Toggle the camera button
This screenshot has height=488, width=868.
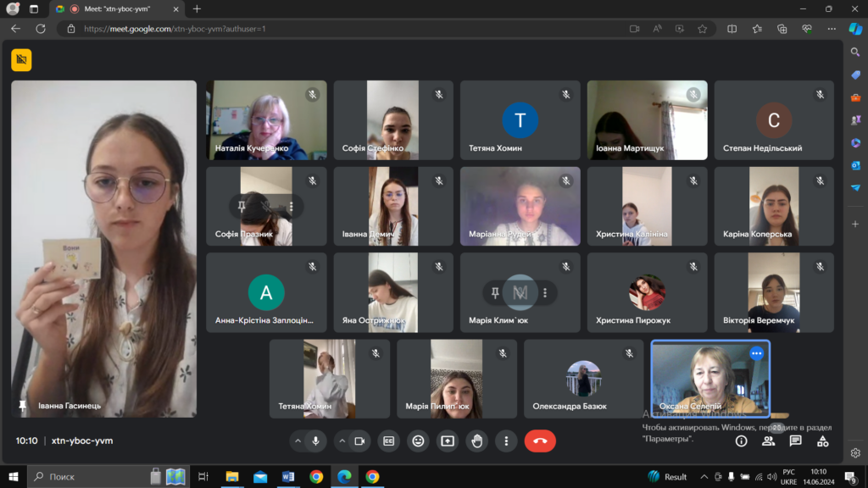359,441
